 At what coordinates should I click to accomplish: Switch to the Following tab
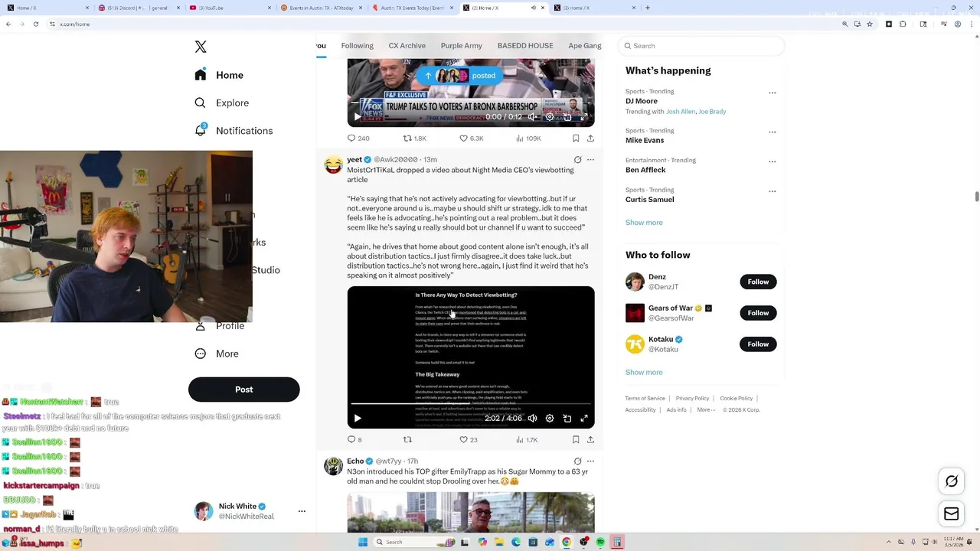(357, 46)
